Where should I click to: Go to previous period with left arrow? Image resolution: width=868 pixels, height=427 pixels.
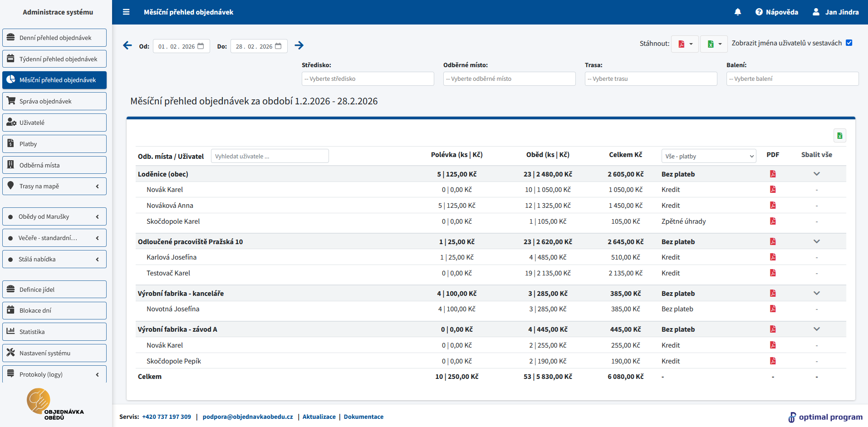pos(128,45)
